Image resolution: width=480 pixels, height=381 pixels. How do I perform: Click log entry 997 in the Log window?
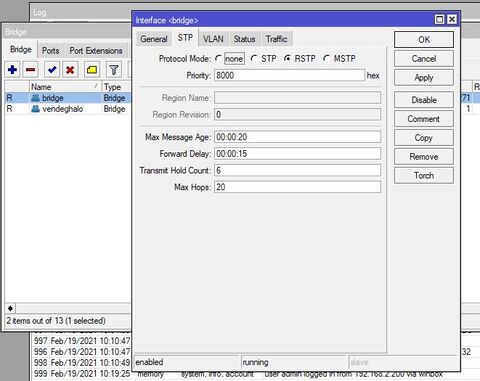82,341
